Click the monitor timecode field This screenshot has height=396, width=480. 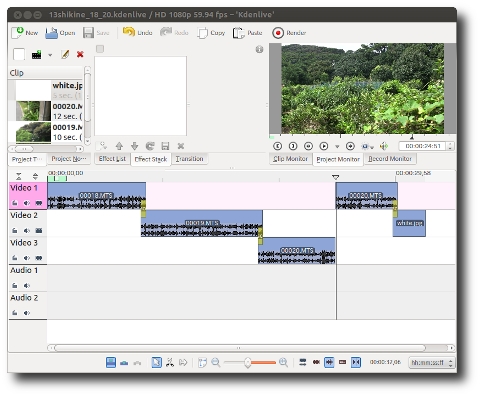tap(423, 146)
